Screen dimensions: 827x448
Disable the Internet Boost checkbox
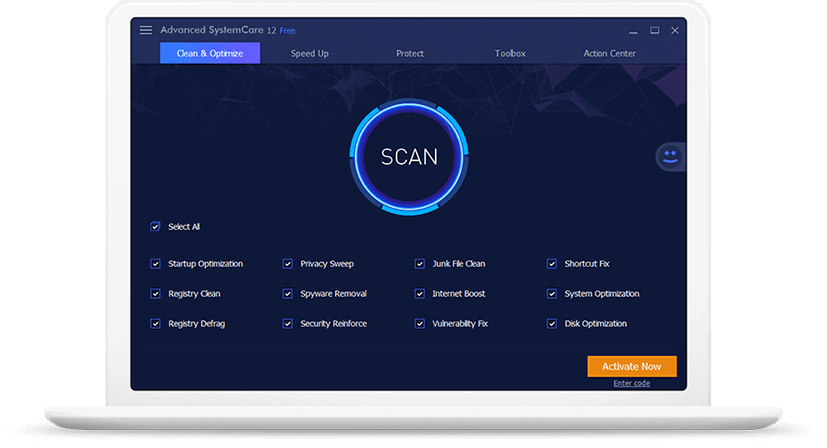(x=420, y=293)
